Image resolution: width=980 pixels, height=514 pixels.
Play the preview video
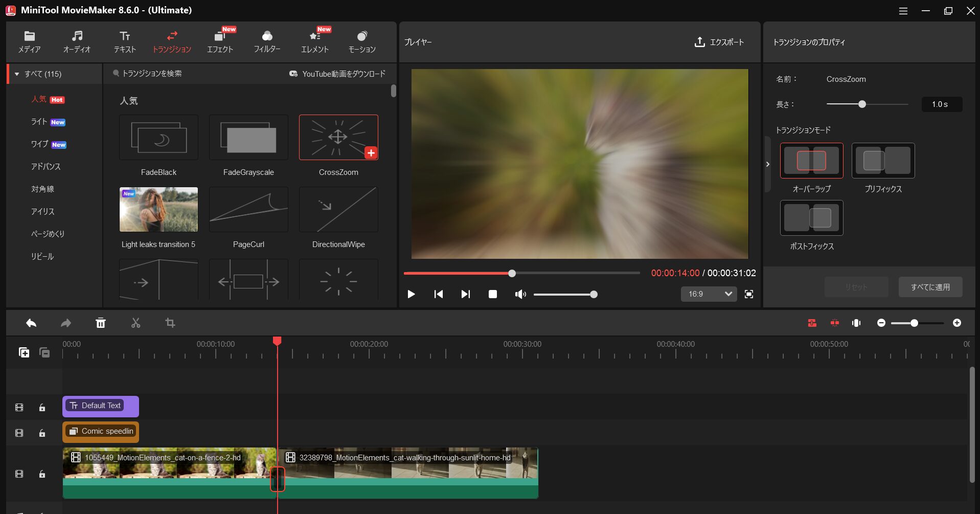click(x=411, y=294)
